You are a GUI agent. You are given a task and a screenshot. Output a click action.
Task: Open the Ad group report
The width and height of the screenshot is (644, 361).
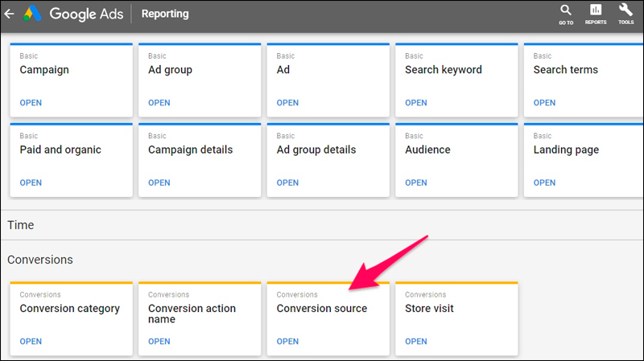[159, 103]
